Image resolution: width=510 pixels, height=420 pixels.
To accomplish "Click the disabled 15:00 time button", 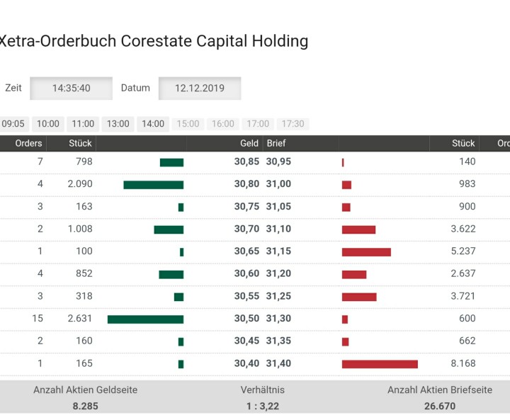I will [188, 124].
